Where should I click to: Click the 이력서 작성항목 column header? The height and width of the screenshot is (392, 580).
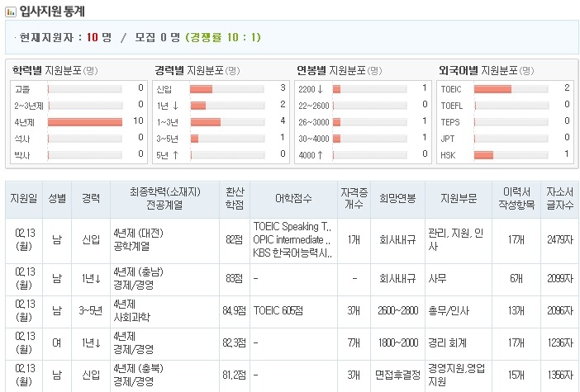[x=516, y=198]
